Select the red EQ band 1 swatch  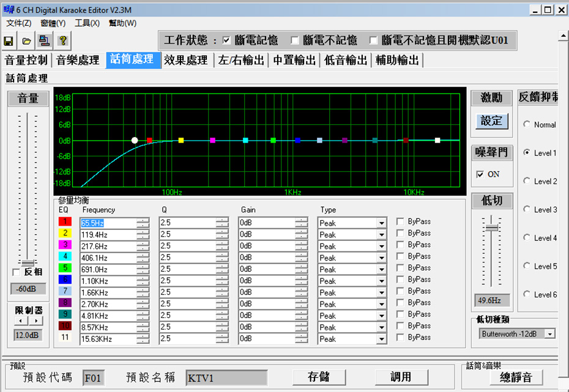pos(65,221)
